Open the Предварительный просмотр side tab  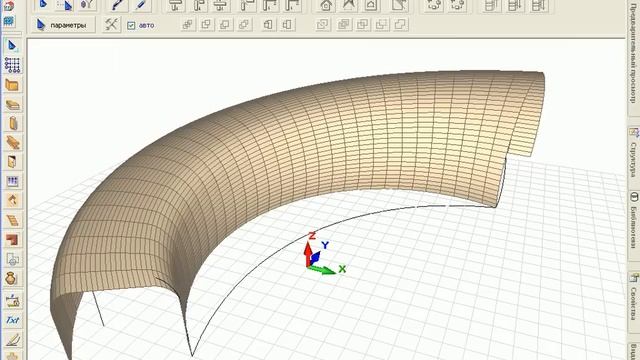pos(633,57)
